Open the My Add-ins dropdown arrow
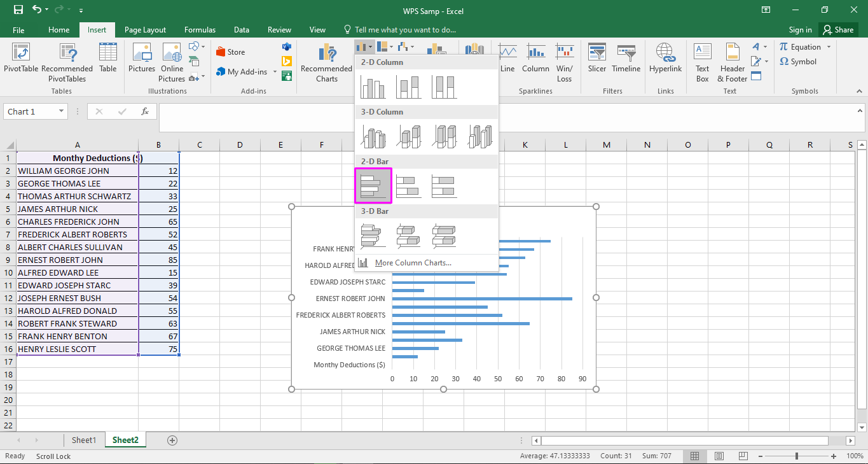This screenshot has height=464, width=868. (x=275, y=71)
